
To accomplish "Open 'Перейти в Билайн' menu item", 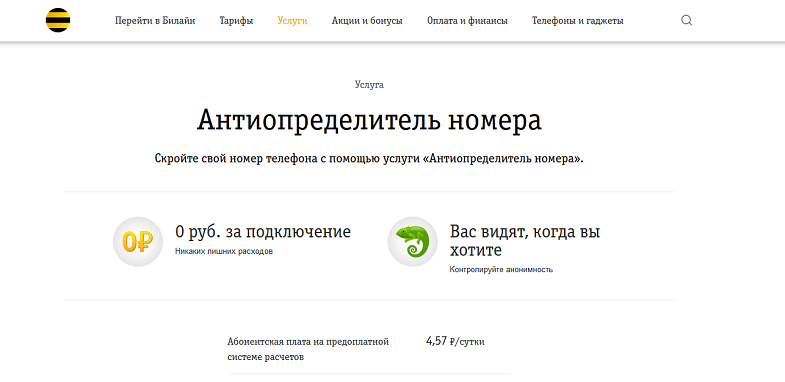I will (x=155, y=21).
